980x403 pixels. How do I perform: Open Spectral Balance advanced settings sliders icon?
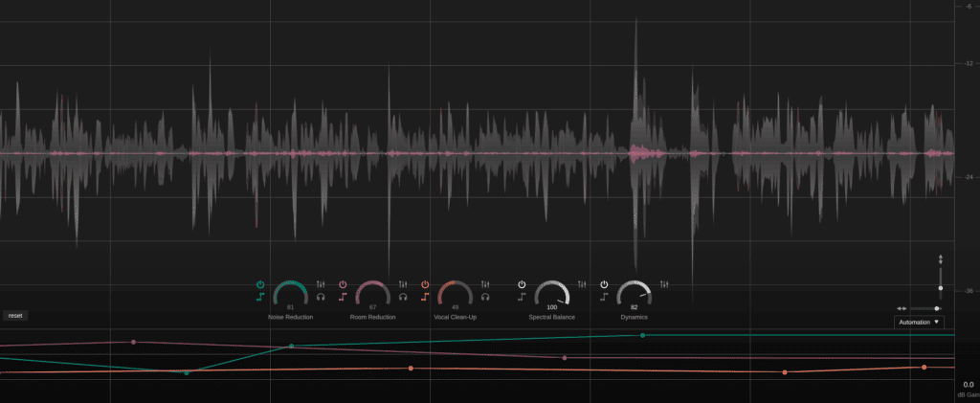point(583,284)
